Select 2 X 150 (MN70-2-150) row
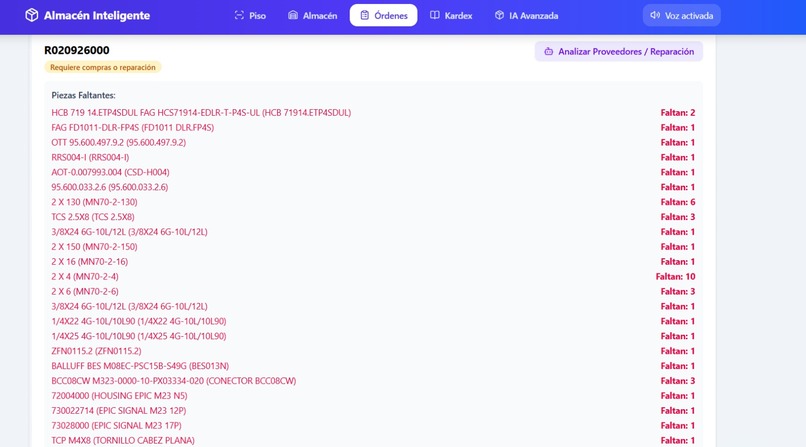 coord(373,247)
